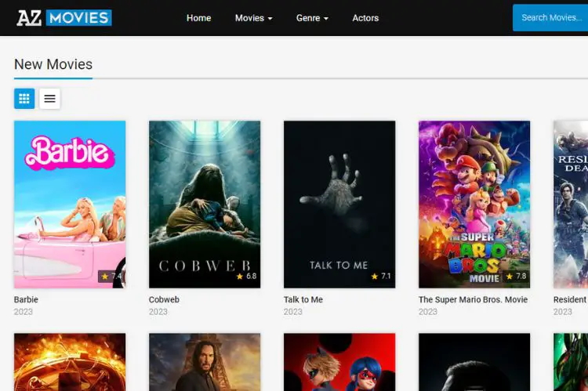Open the Talk to Me poster
Image resolution: width=588 pixels, height=391 pixels.
coord(339,205)
